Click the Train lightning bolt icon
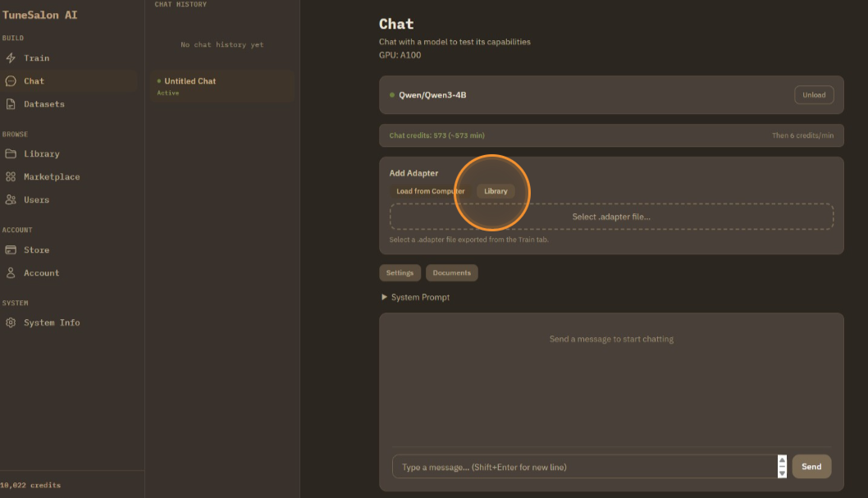868x498 pixels. coord(11,58)
